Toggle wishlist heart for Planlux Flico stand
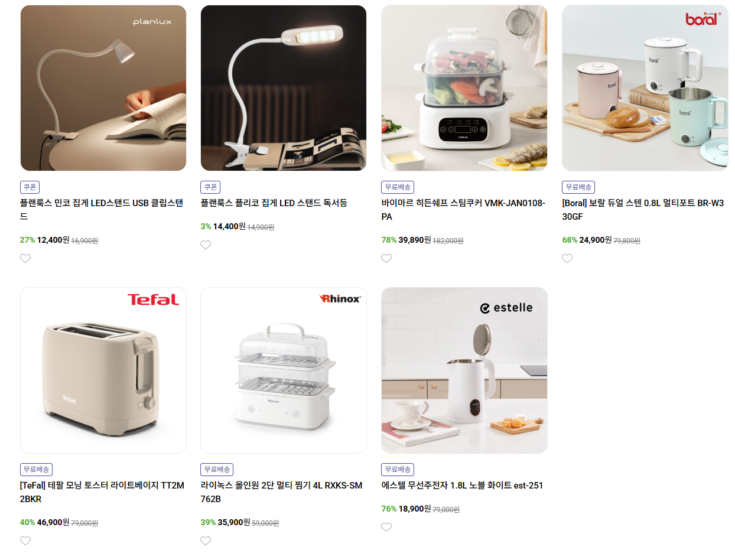 point(206,245)
